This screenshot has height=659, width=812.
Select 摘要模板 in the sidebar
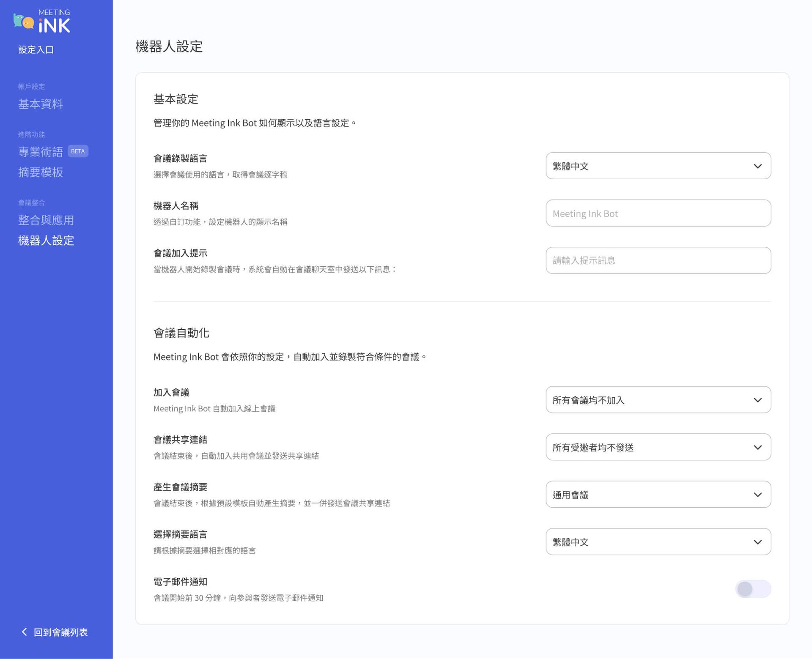(x=40, y=172)
